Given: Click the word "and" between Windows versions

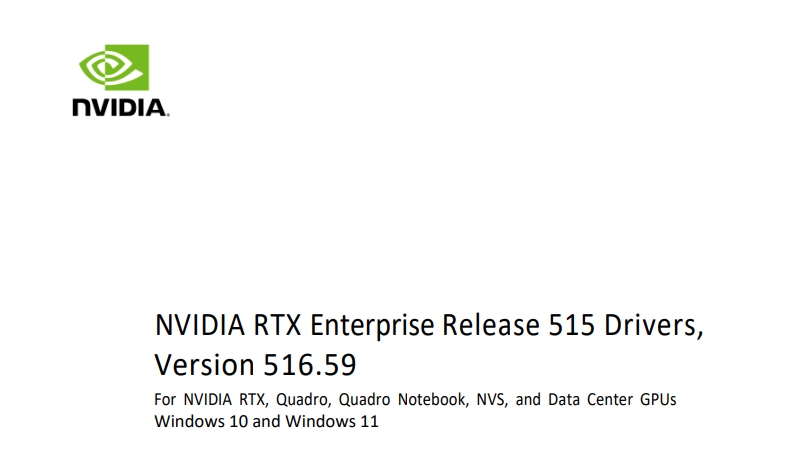Looking at the screenshot, I should coord(267,421).
